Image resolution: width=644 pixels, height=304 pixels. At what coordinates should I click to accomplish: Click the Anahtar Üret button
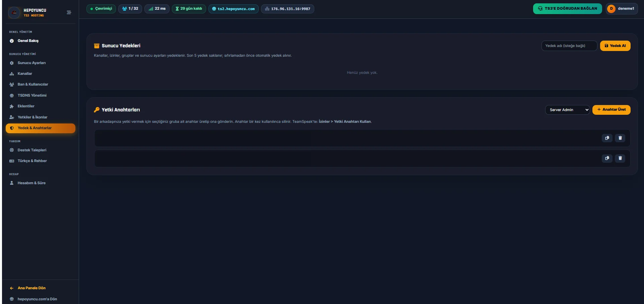[x=611, y=110]
